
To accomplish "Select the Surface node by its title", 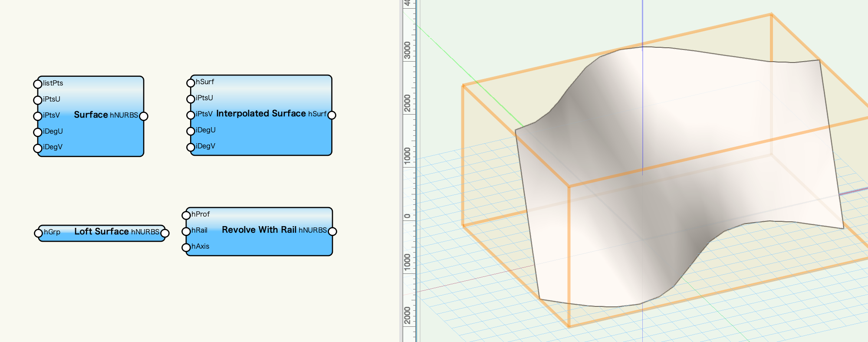I will pyautogui.click(x=91, y=115).
